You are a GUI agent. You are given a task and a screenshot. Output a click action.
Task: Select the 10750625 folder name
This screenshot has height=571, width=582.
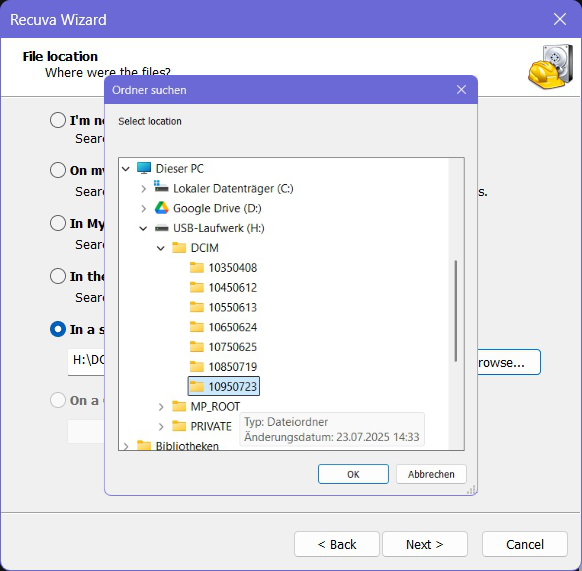click(x=232, y=346)
